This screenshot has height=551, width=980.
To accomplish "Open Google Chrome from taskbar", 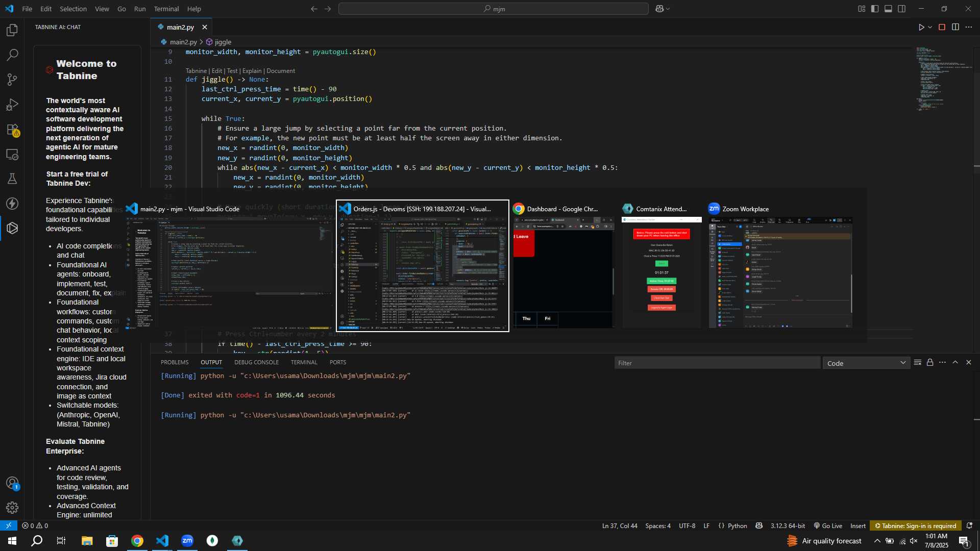I will [137, 541].
